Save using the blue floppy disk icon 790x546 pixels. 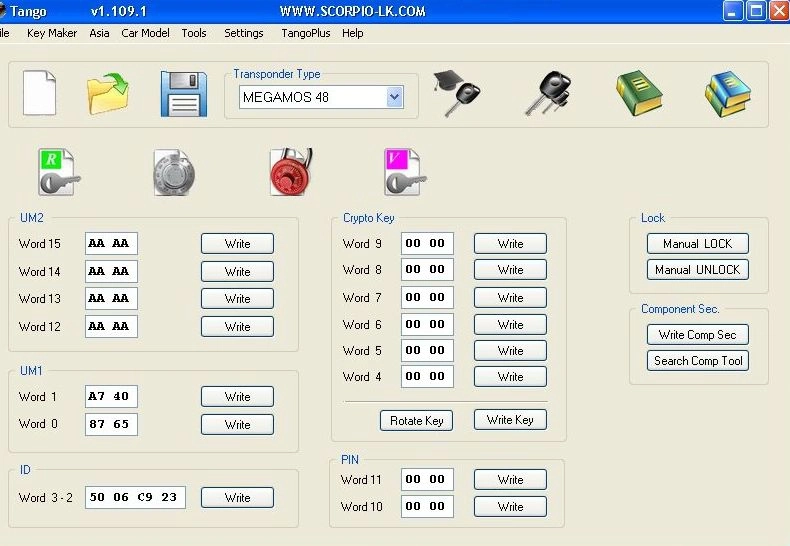[184, 94]
